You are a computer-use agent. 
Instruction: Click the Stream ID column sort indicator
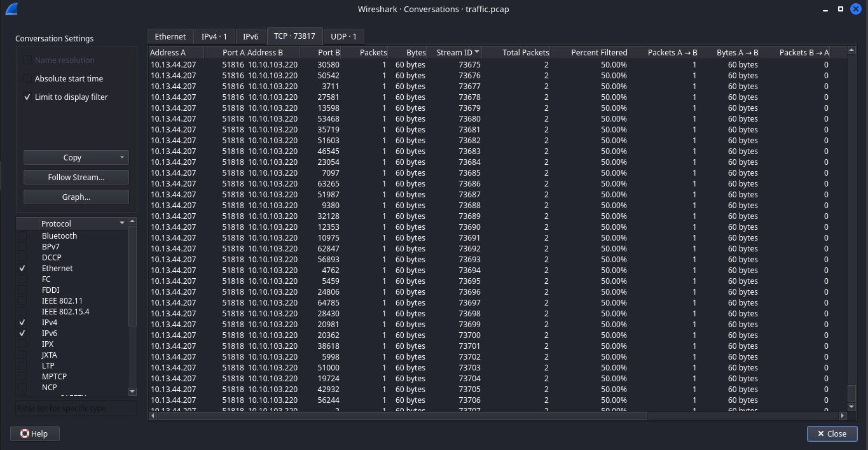click(477, 52)
